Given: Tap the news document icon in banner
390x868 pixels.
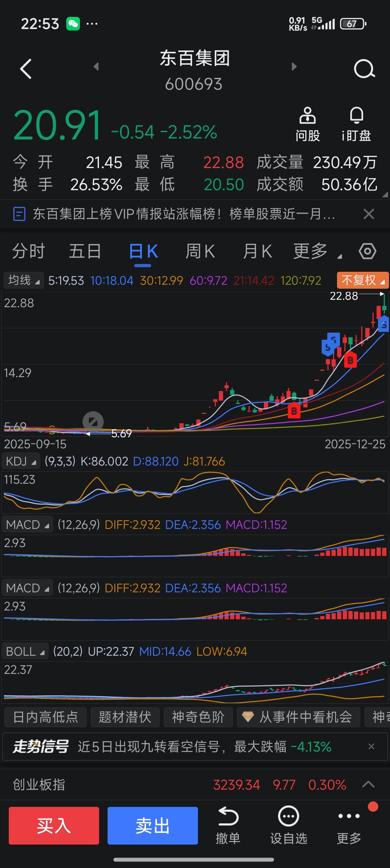Looking at the screenshot, I should click(19, 214).
